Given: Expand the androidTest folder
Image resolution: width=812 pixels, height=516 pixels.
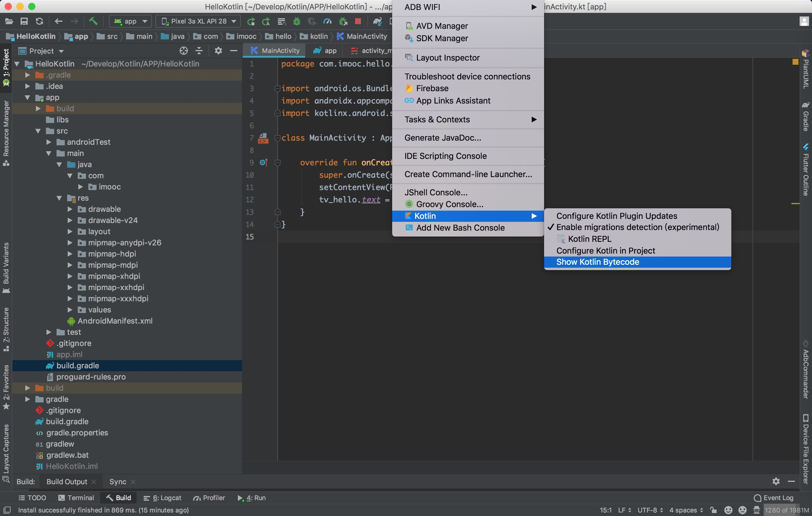Looking at the screenshot, I should pyautogui.click(x=49, y=142).
